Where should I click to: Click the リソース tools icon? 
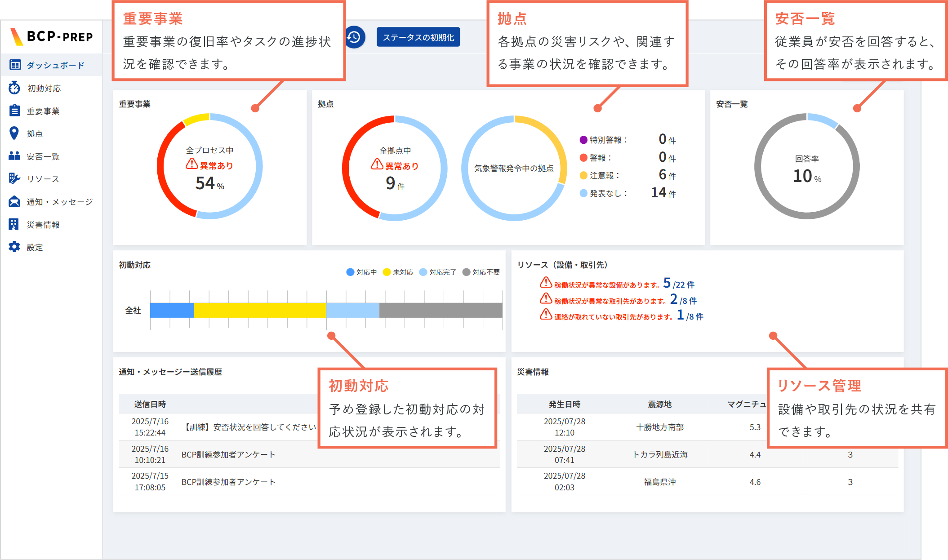tap(14, 179)
